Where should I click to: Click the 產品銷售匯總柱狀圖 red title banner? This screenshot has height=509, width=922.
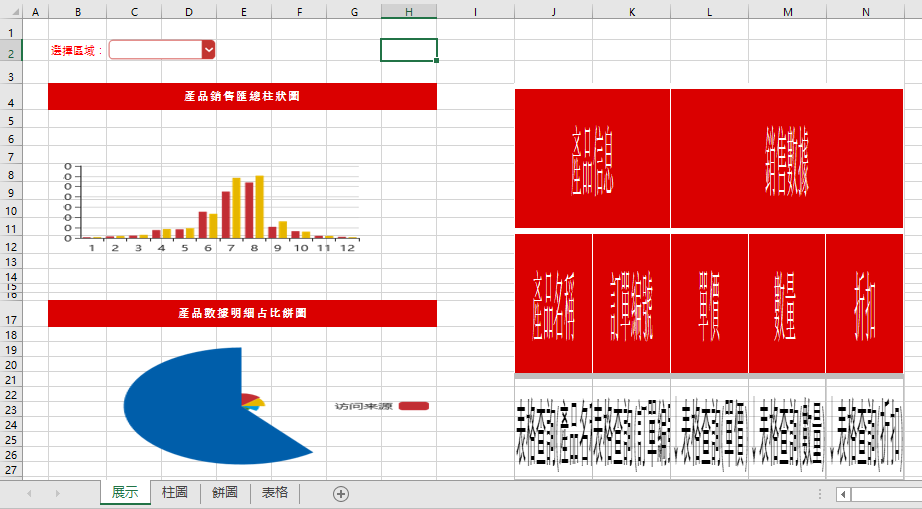tap(242, 96)
